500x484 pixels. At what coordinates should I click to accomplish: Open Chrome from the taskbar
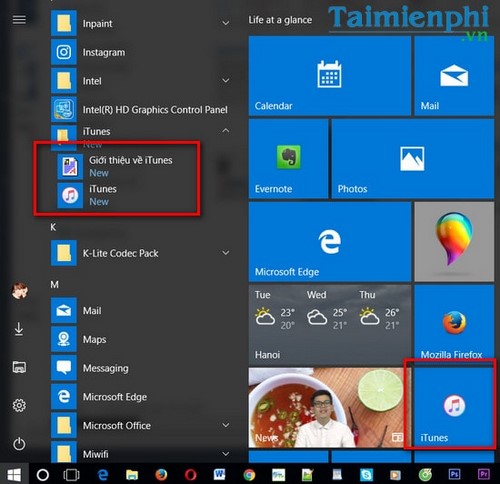click(x=249, y=474)
